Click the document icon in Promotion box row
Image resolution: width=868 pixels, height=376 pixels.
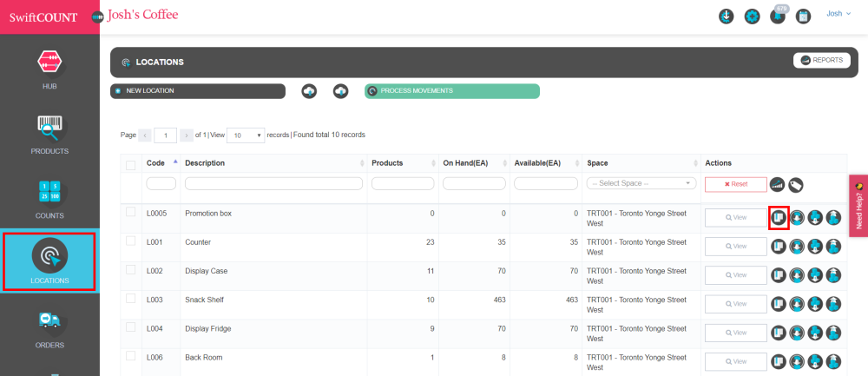click(x=779, y=218)
